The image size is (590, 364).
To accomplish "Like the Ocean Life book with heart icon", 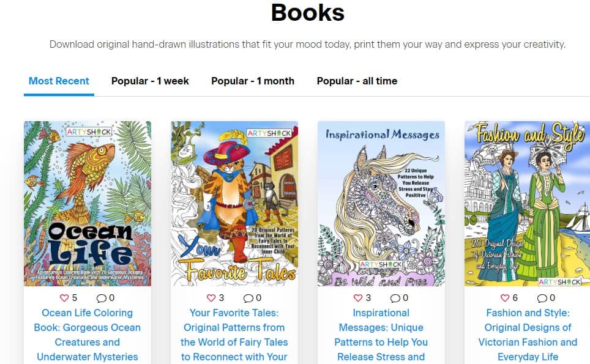I will [64, 298].
